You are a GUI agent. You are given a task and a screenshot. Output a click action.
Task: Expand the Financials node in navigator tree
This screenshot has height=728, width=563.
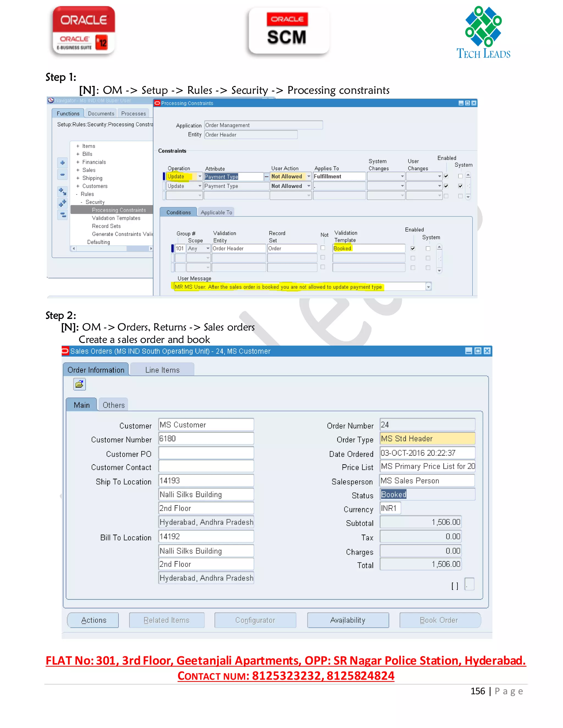78,162
